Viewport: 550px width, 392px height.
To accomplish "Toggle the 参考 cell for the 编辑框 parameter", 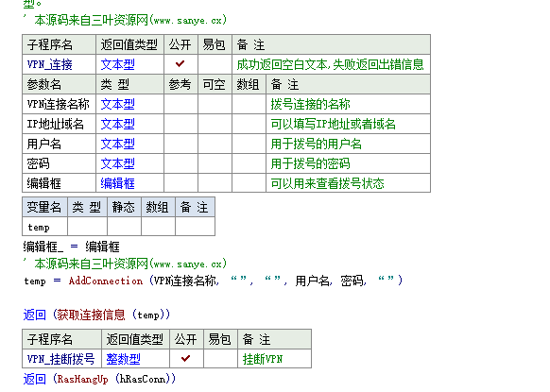I will point(180,183).
